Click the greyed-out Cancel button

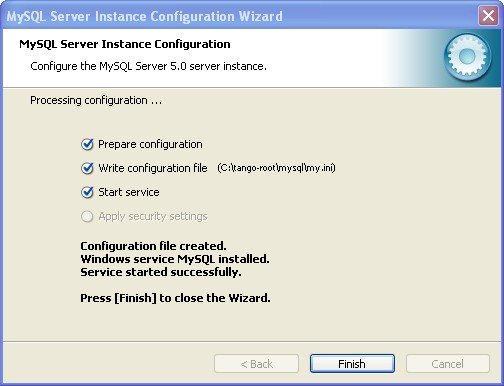click(448, 364)
